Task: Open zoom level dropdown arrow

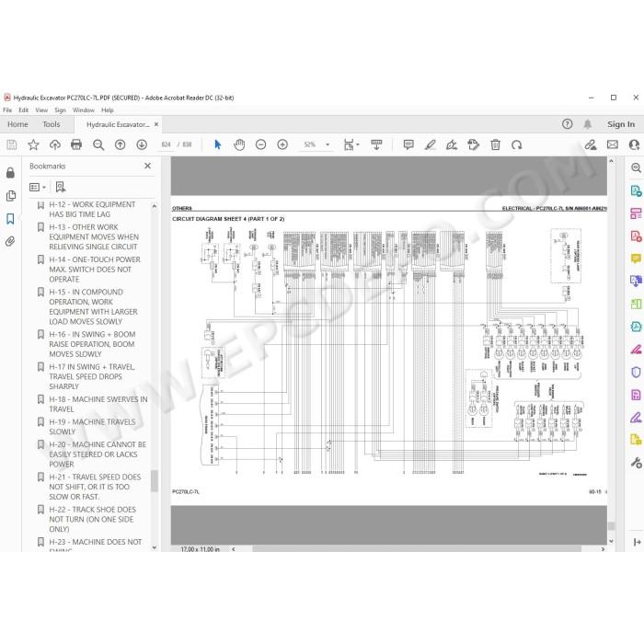Action: (x=328, y=144)
